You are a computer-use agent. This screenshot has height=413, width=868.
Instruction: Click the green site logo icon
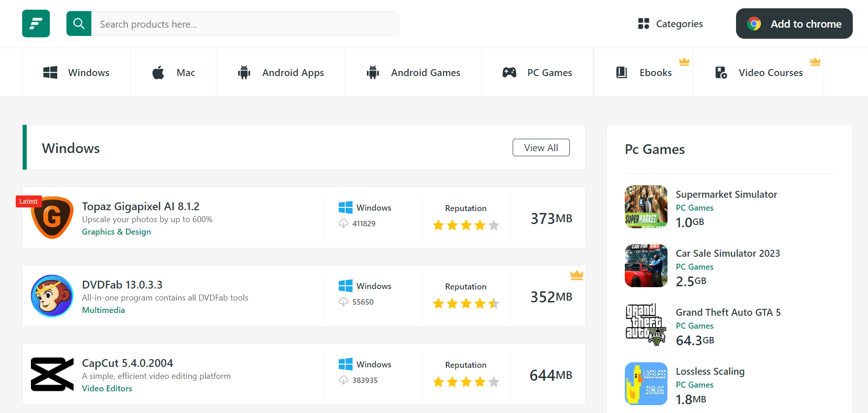36,24
